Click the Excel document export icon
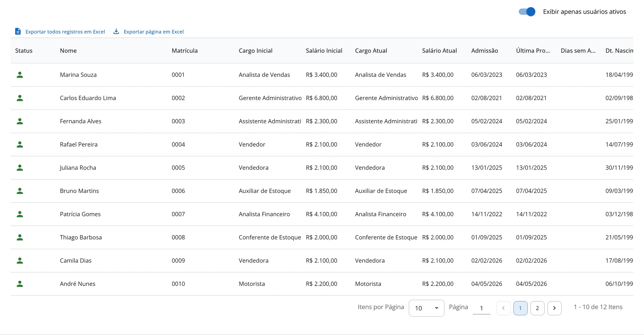Screen dimensions: 644x335 point(18,31)
